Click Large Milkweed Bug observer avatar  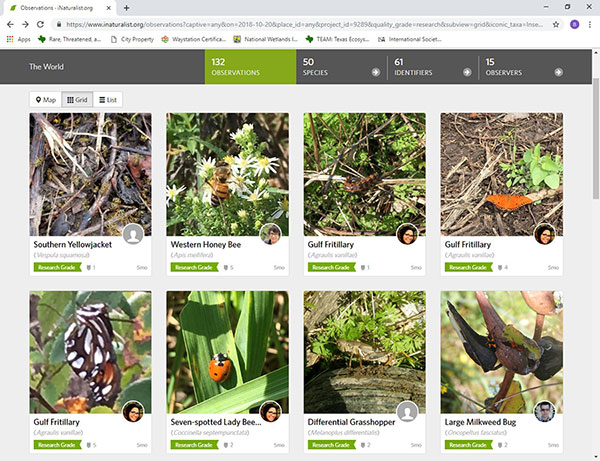pos(543,412)
